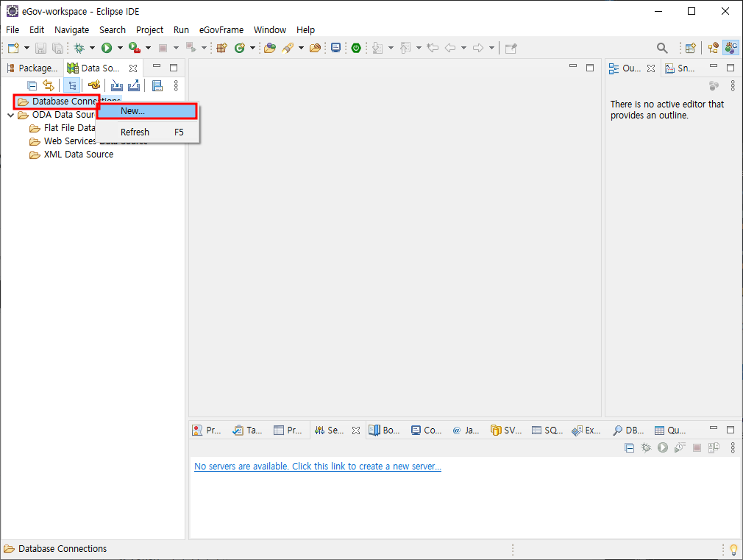Click the New Java Package icon
The image size is (743, 560).
tap(221, 48)
